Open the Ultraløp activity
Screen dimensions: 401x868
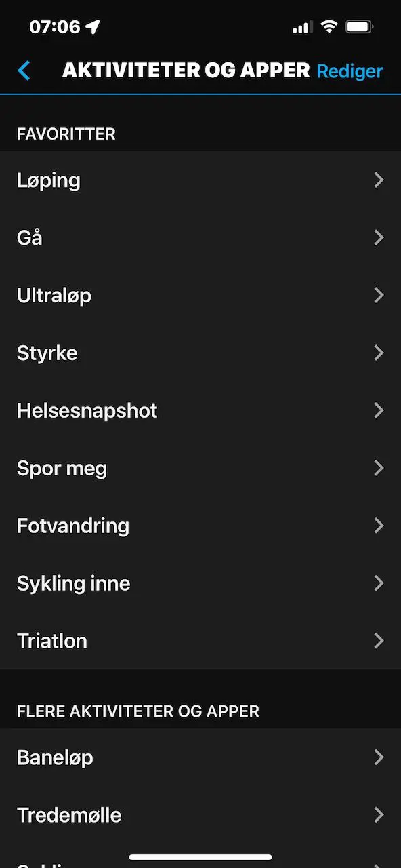click(200, 295)
